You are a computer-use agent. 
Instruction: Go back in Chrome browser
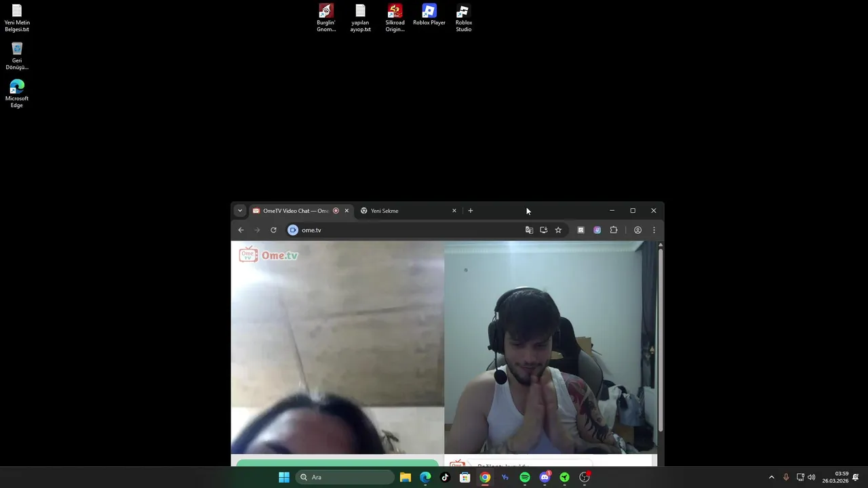pos(241,230)
